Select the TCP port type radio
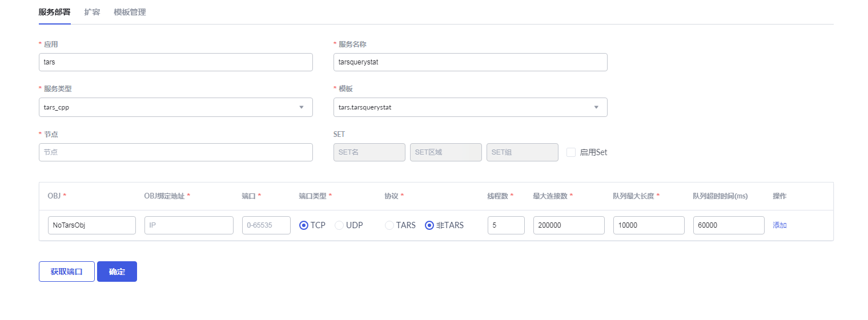Viewport: 868px width, 320px height. pos(304,225)
